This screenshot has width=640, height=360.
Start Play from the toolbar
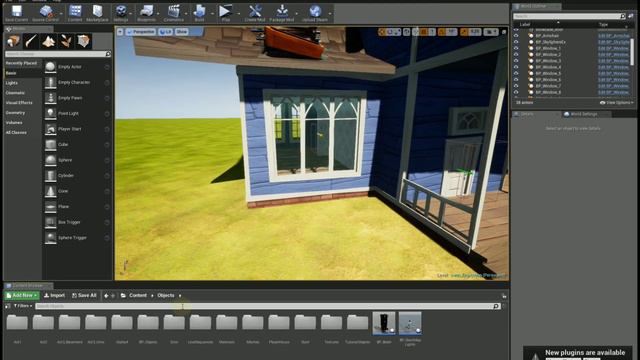pyautogui.click(x=225, y=13)
